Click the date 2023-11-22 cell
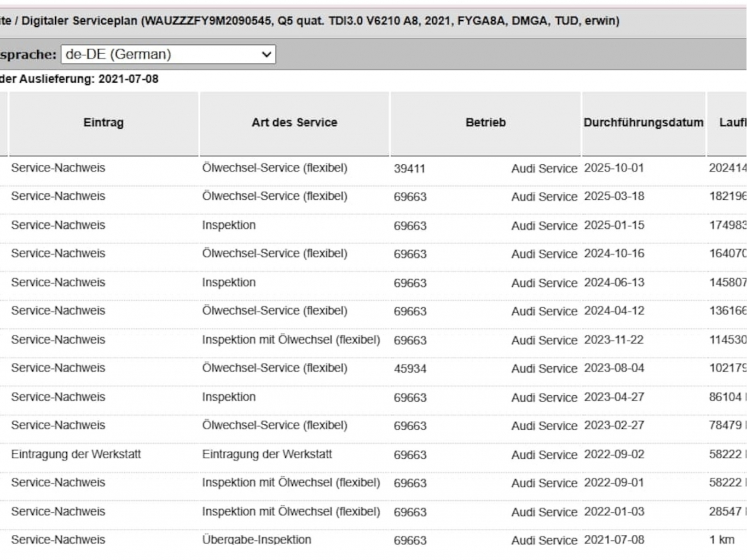This screenshot has height=560, width=747. pyautogui.click(x=614, y=340)
